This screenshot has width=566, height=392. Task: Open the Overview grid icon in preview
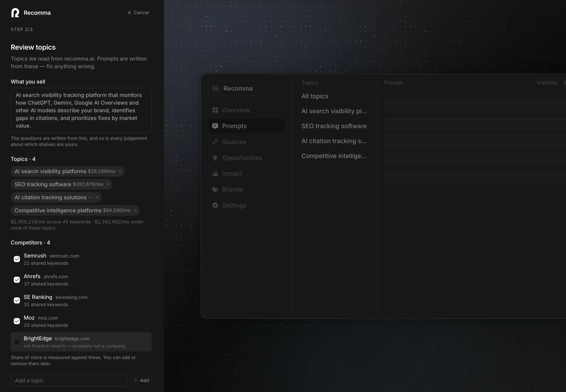[x=215, y=110]
